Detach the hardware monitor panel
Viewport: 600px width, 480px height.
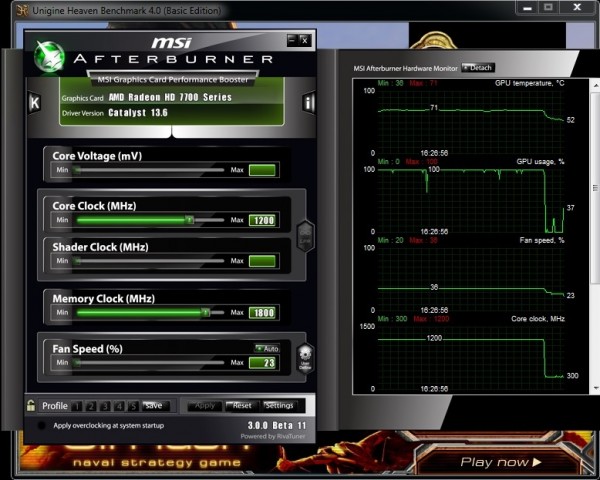pyautogui.click(x=478, y=68)
